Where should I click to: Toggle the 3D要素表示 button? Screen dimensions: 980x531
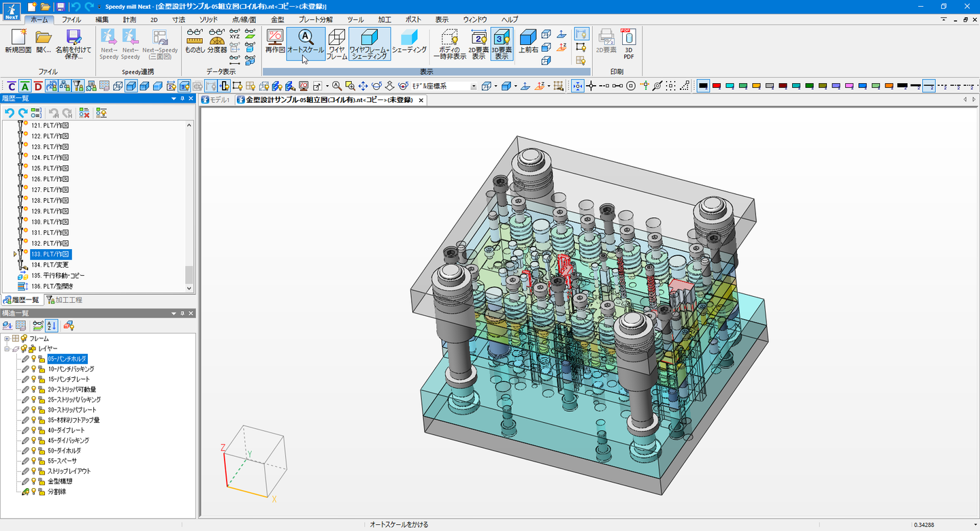pos(502,43)
